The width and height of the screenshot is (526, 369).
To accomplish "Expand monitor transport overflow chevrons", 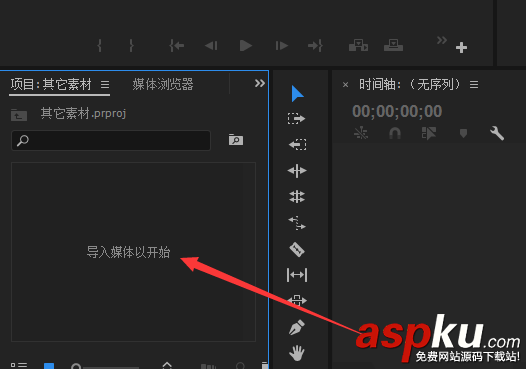I will point(442,40).
